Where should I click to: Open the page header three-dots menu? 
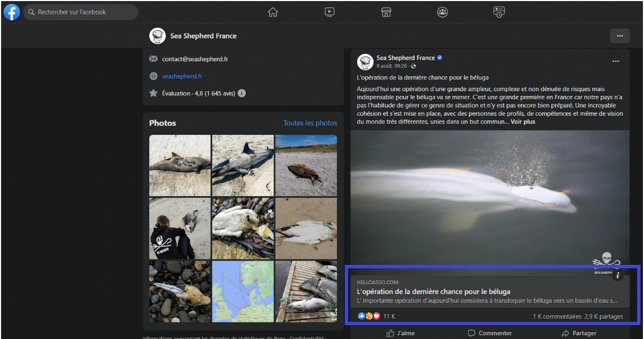(619, 36)
